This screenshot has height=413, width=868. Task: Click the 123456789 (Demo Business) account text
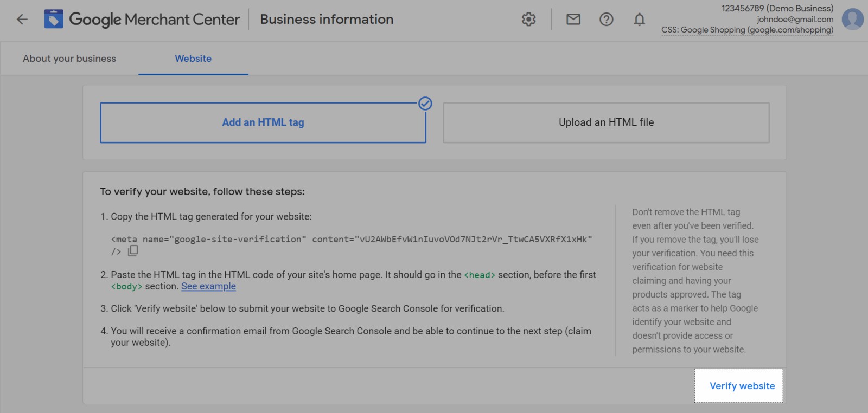(x=777, y=9)
